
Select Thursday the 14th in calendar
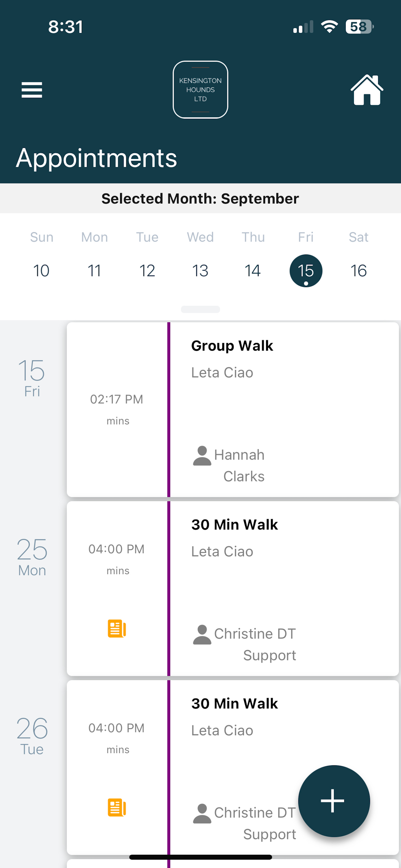coord(253,271)
